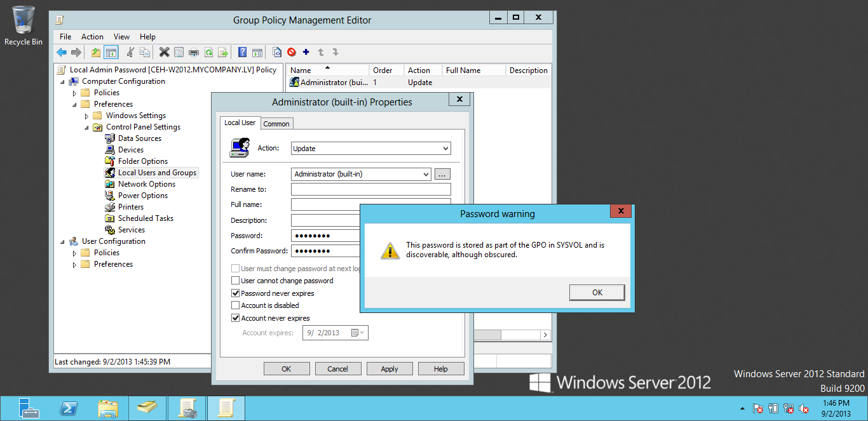Expand the Windows Settings tree node
This screenshot has height=421, width=868.
87,116
